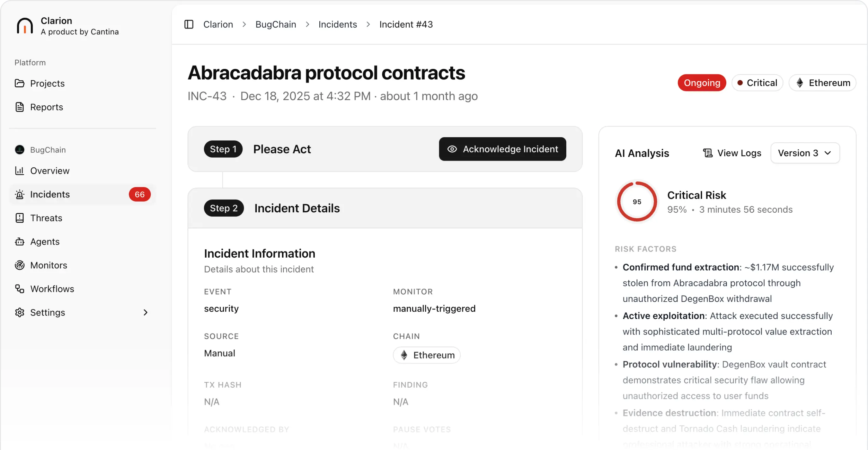Open Workflows from the sidebar
The image size is (868, 450).
pyautogui.click(x=52, y=289)
